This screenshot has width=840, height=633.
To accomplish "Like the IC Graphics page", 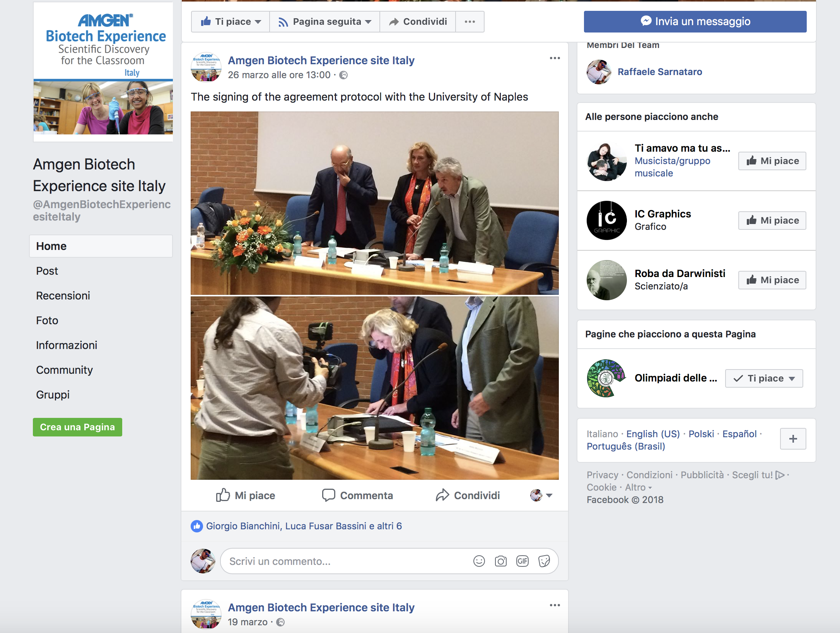I will [x=772, y=220].
